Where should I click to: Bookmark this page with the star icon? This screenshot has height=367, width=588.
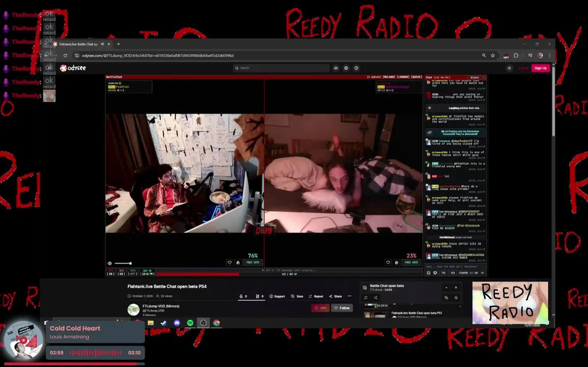click(x=493, y=56)
